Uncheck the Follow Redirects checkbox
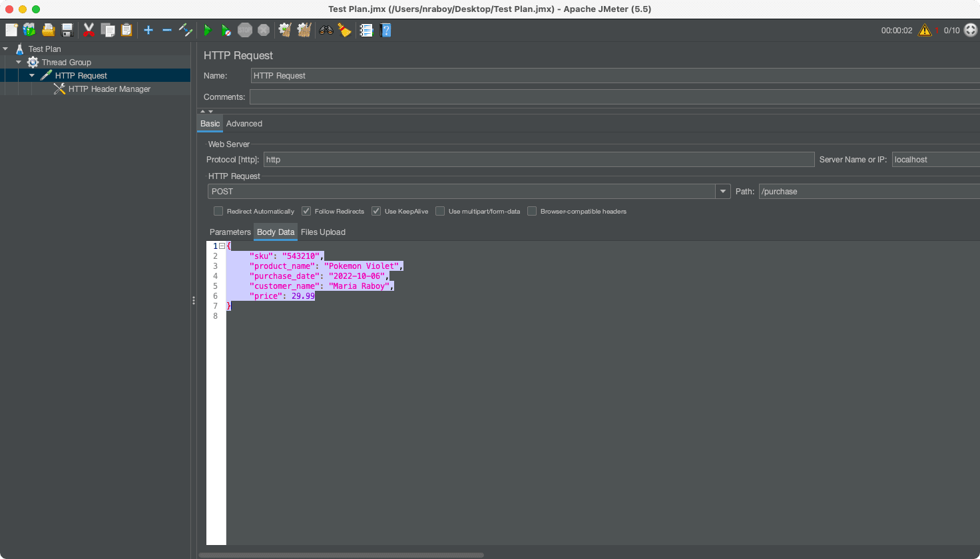This screenshot has height=559, width=980. (306, 211)
